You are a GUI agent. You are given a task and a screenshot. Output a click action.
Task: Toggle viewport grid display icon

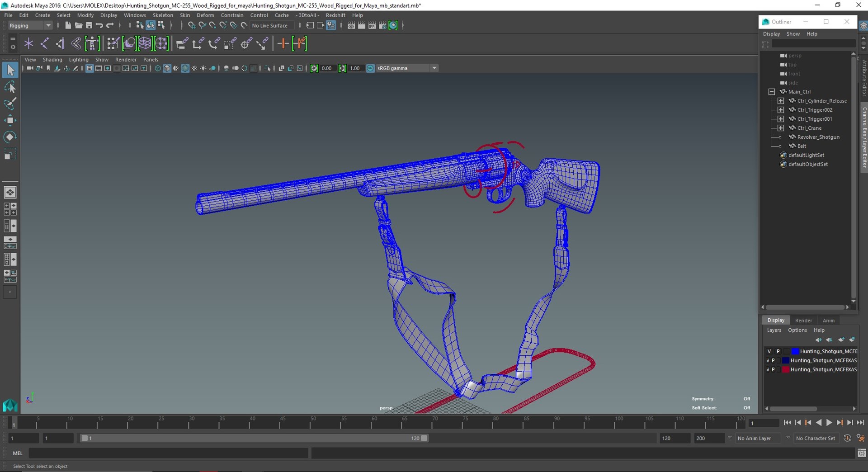point(90,68)
